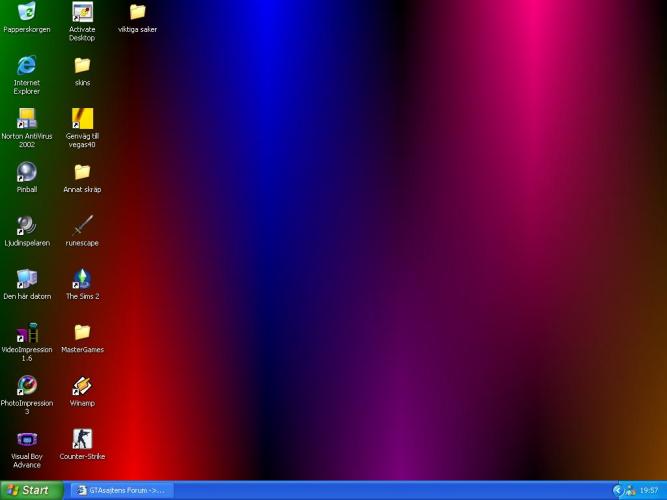Image resolution: width=667 pixels, height=500 pixels.
Task: Select the 'Genväg till vegas40' shortcut
Action: [x=82, y=119]
